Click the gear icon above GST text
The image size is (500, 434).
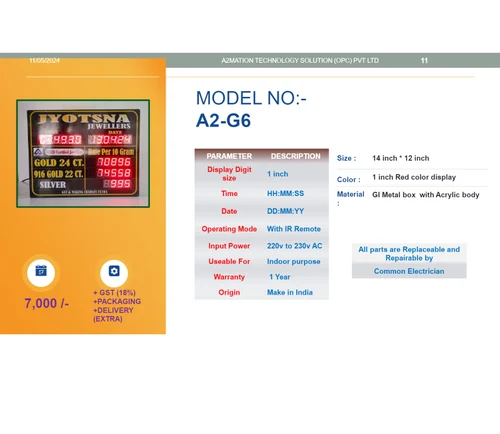point(114,271)
